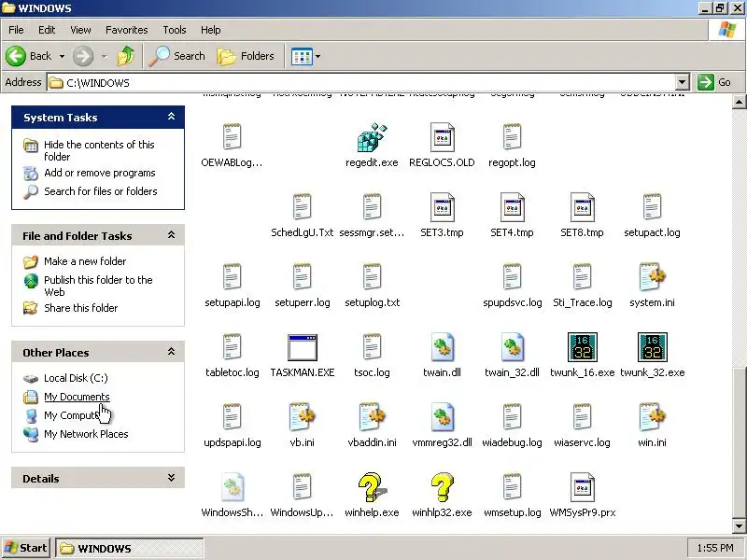Open the Edit menu
Image resolution: width=747 pixels, height=560 pixels.
[47, 30]
